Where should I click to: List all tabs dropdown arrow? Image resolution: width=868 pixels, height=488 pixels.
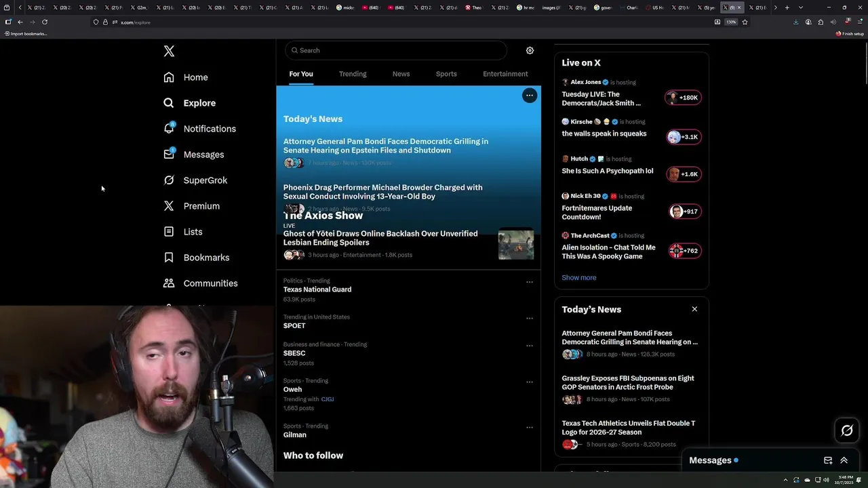point(801,7)
